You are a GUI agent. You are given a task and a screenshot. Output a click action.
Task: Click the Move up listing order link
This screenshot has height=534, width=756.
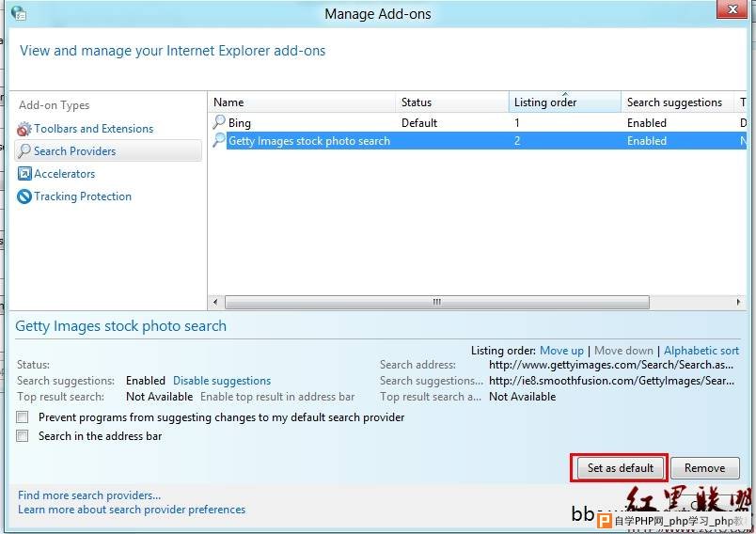coord(561,351)
